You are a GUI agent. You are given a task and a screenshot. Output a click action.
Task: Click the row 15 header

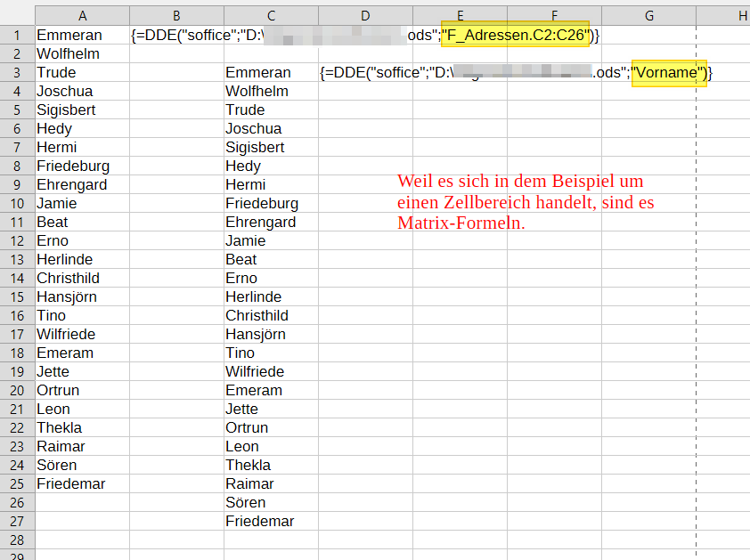coord(17,296)
